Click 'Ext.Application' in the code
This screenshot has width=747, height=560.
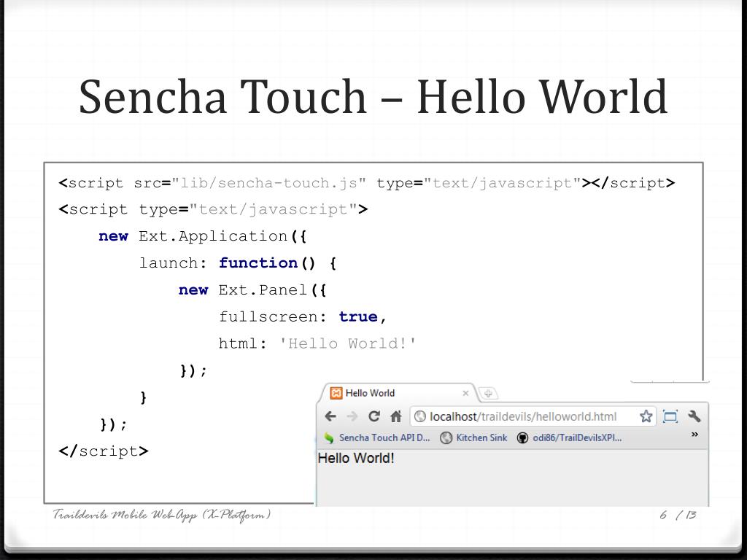pyautogui.click(x=213, y=237)
